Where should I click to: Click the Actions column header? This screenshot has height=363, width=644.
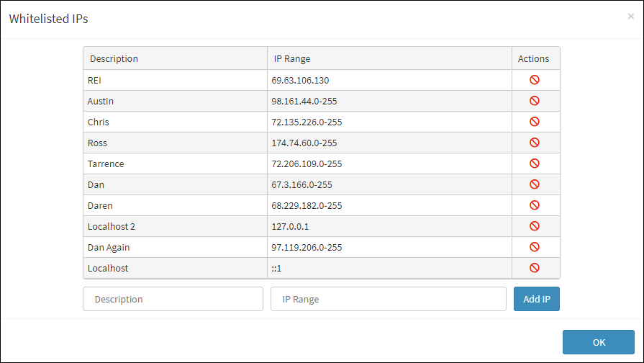[533, 58]
